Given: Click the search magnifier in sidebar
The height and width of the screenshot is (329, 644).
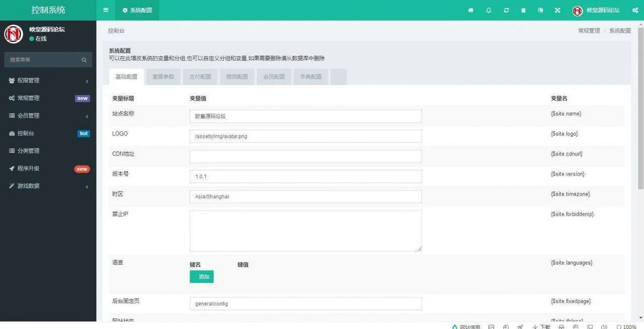Looking at the screenshot, I should pyautogui.click(x=84, y=60).
